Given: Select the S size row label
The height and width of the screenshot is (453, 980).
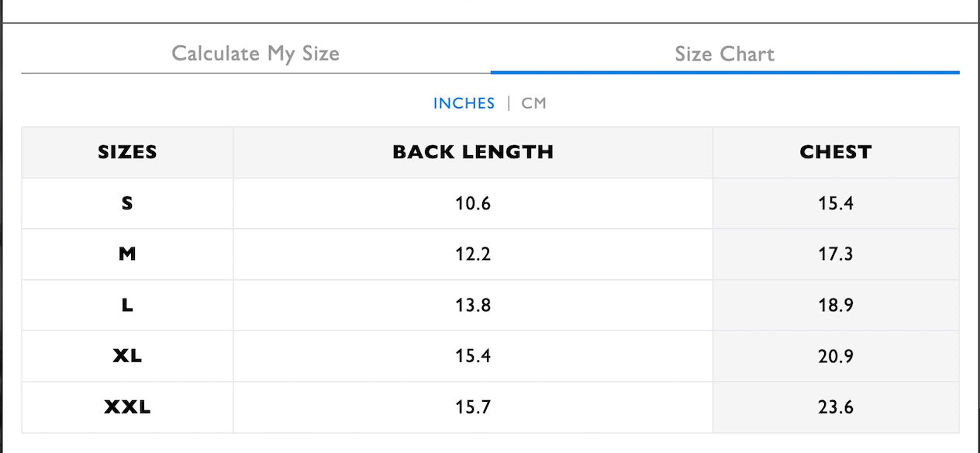Looking at the screenshot, I should pyautogui.click(x=127, y=203).
